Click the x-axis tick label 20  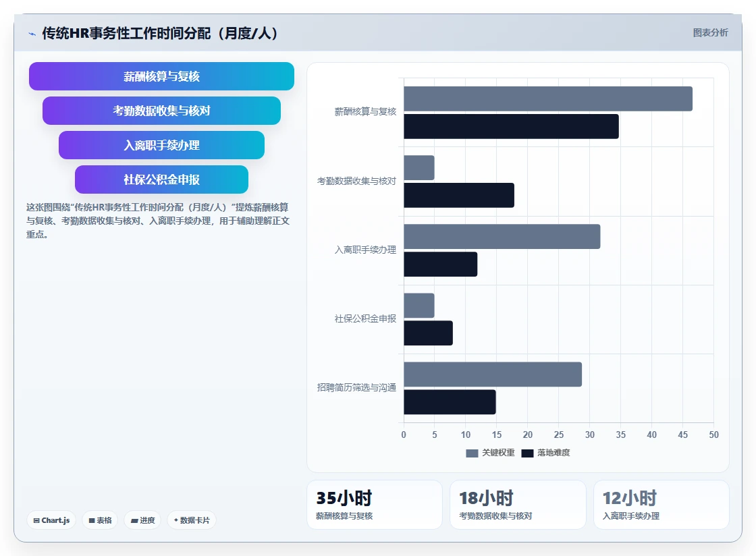coord(527,435)
